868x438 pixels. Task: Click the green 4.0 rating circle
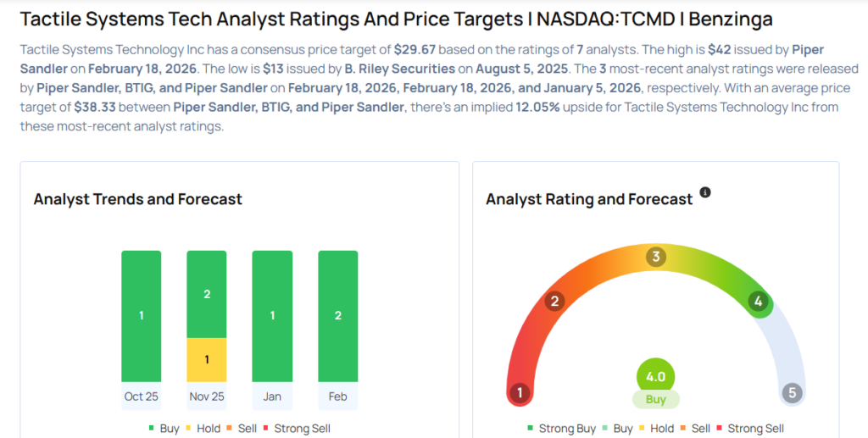[x=655, y=376]
